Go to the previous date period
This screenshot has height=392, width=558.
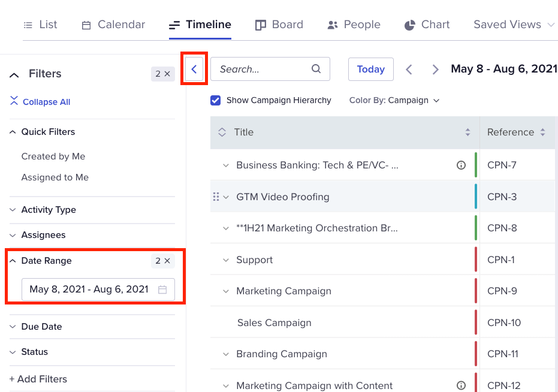tap(409, 69)
